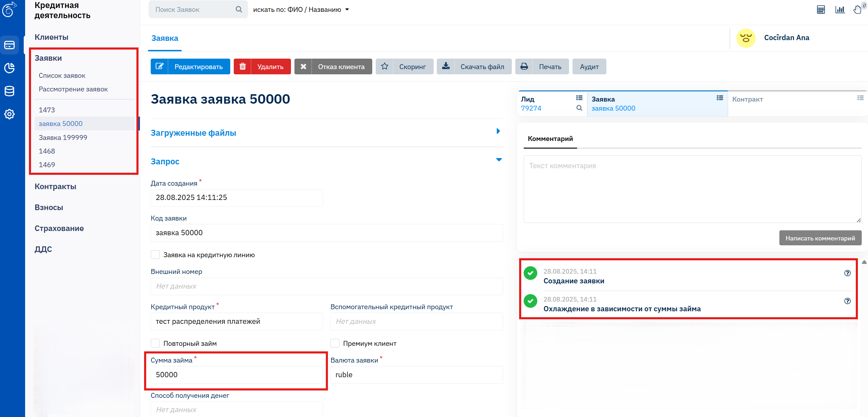Click help icon for Охлаждение event
Viewport: 868px width, 417px height.
847,301
